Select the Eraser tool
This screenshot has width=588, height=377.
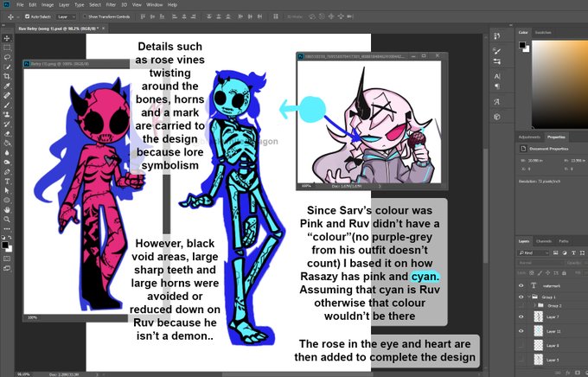[x=7, y=133]
